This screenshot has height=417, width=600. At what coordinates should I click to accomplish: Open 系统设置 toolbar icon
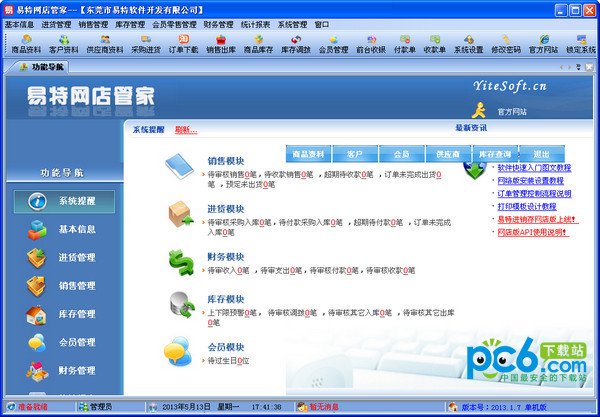(468, 44)
